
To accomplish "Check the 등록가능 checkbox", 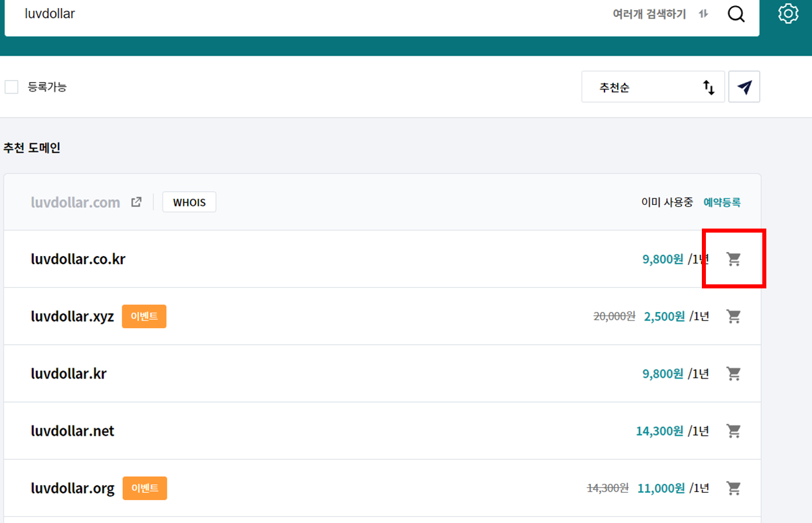I will tap(11, 87).
